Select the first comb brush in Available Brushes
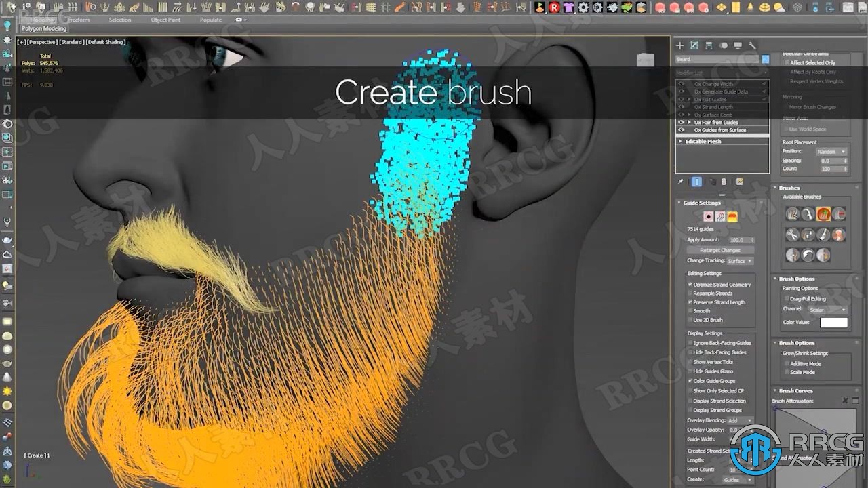The width and height of the screenshot is (868, 488). (792, 214)
